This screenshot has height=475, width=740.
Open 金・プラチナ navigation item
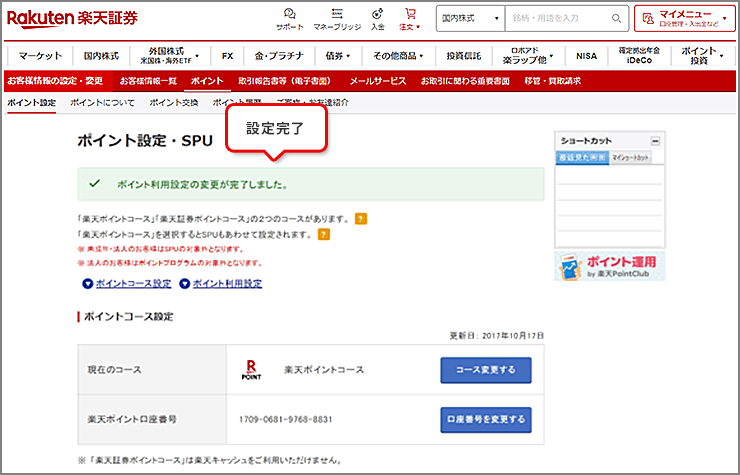click(x=279, y=56)
